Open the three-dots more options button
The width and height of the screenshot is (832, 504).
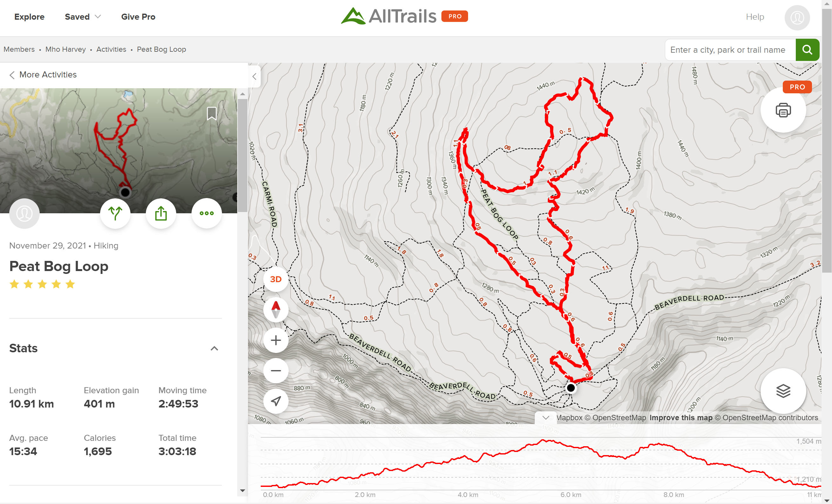coord(206,213)
